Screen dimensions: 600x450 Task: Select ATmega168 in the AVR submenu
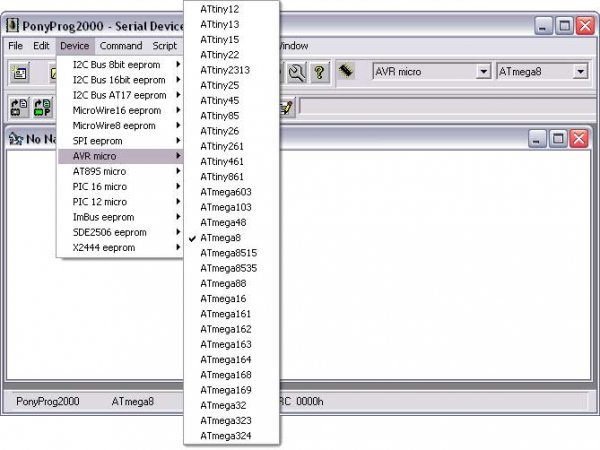(x=225, y=375)
